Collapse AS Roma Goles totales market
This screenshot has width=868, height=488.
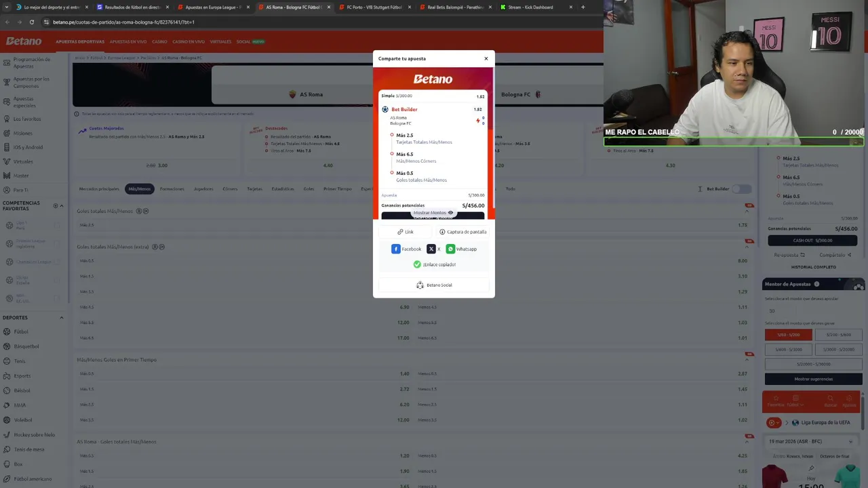click(747, 442)
